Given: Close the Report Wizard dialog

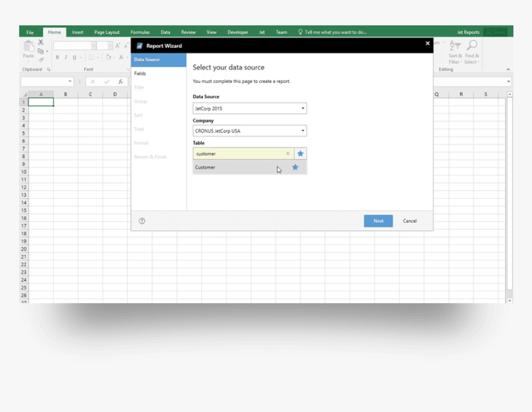Looking at the screenshot, I should pyautogui.click(x=427, y=43).
